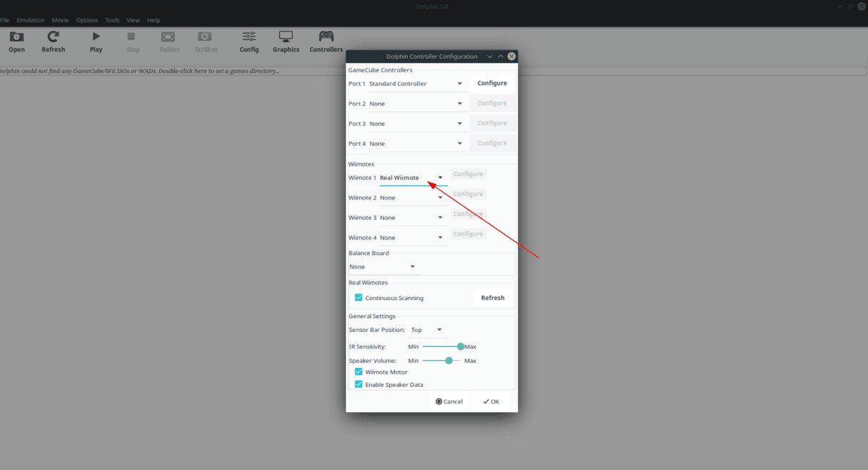
Task: Adjust the IR Sensitivity slider
Action: coord(460,346)
